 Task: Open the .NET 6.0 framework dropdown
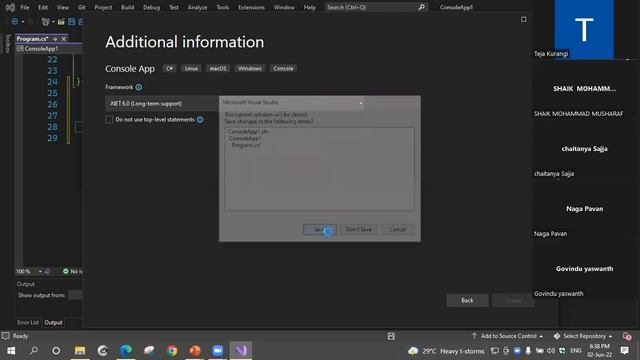coord(235,104)
